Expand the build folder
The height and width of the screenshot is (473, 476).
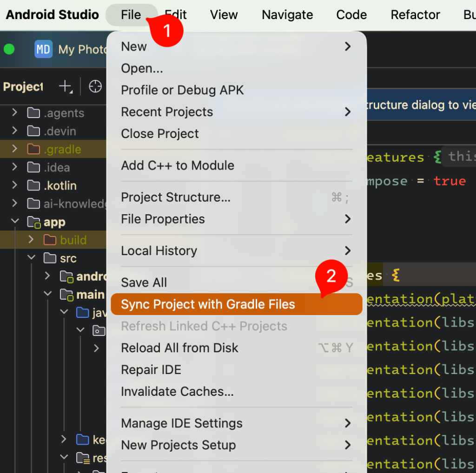(31, 240)
